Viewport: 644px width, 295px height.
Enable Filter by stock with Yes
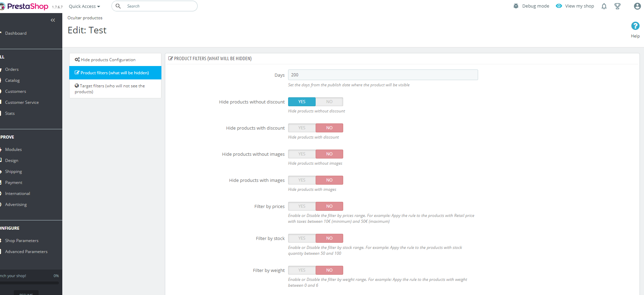point(302,238)
